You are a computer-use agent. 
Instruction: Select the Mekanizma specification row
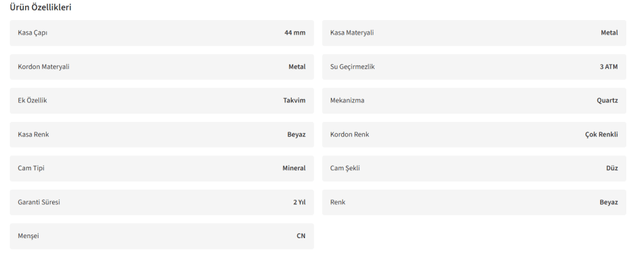click(x=474, y=101)
